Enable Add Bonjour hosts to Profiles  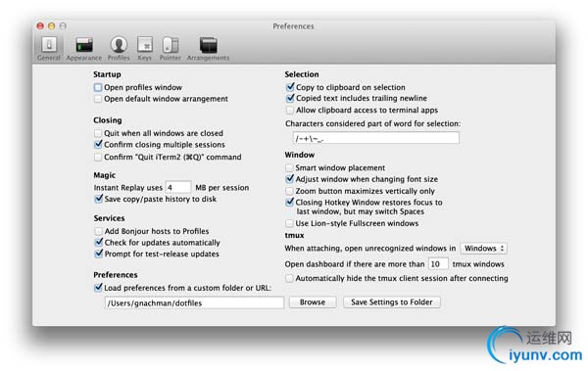(x=98, y=231)
